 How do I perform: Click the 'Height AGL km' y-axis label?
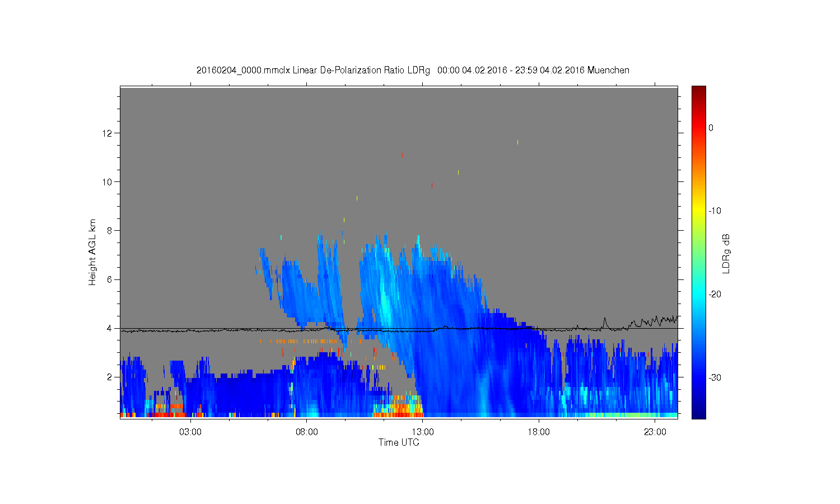[92, 252]
